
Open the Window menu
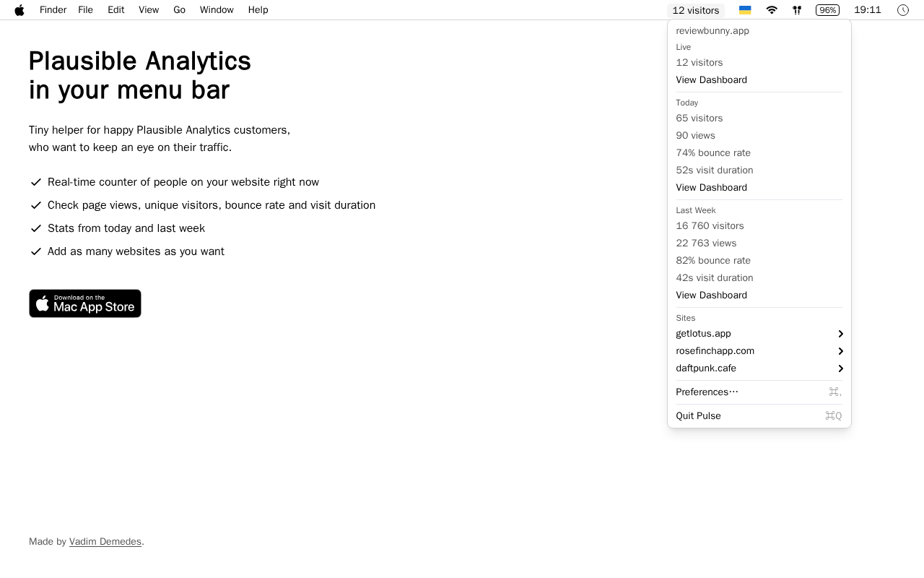[x=217, y=10]
